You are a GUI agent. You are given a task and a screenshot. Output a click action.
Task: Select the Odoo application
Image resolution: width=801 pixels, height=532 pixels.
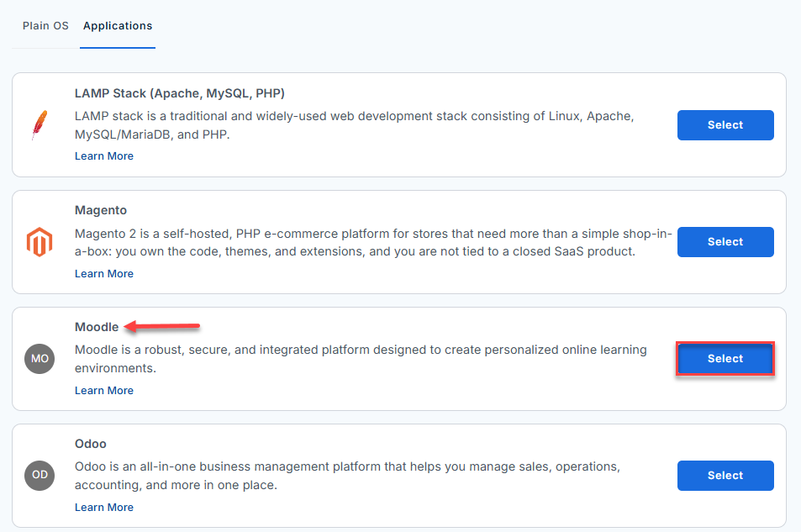coord(725,476)
